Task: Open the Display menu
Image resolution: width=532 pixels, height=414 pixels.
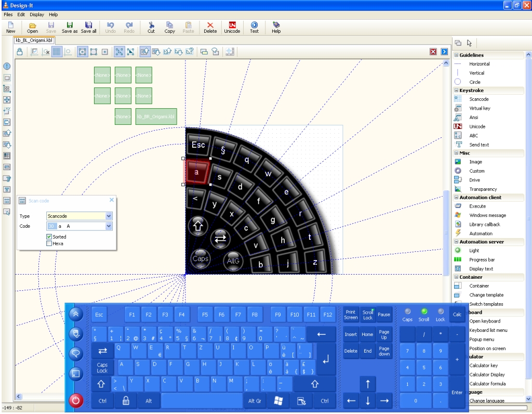Action: pos(37,15)
